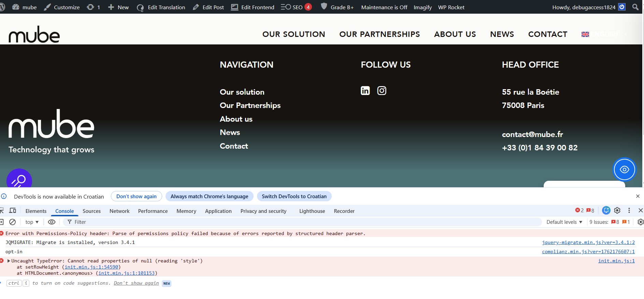644x299 pixels.
Task: Click the LinkedIn icon in the footer
Action: (365, 91)
